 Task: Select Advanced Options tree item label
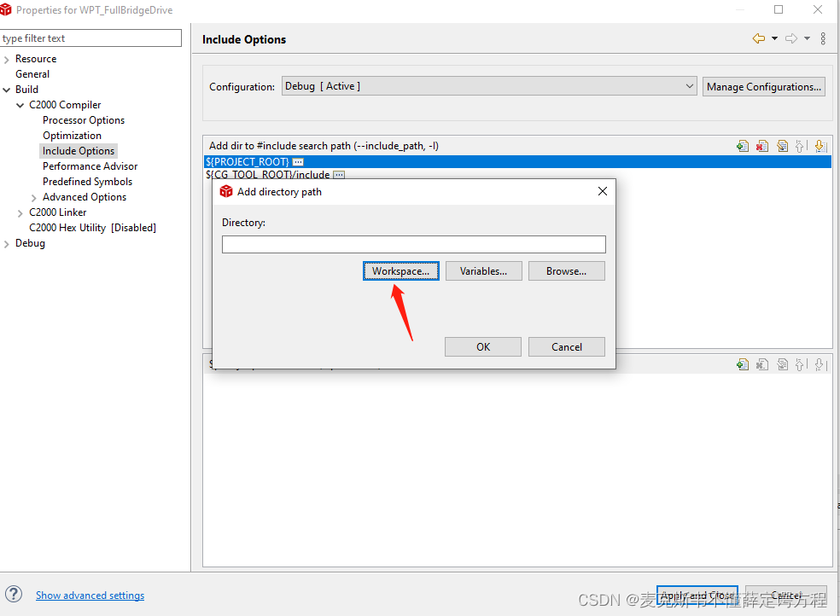click(x=85, y=197)
